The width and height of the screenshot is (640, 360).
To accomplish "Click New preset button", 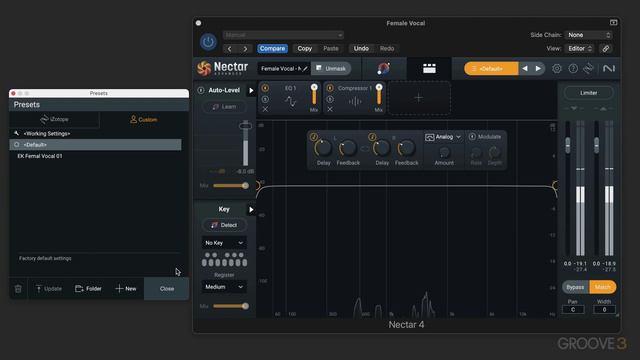I will [126, 289].
